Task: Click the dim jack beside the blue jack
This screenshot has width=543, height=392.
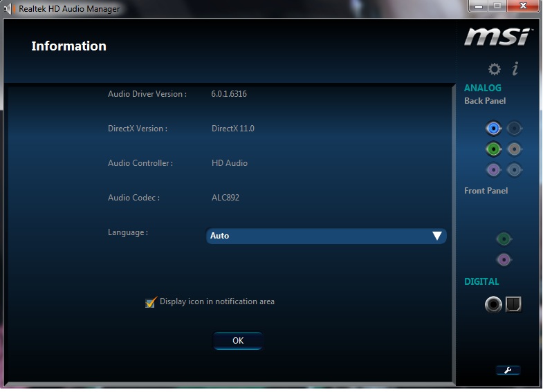Action: (514, 129)
